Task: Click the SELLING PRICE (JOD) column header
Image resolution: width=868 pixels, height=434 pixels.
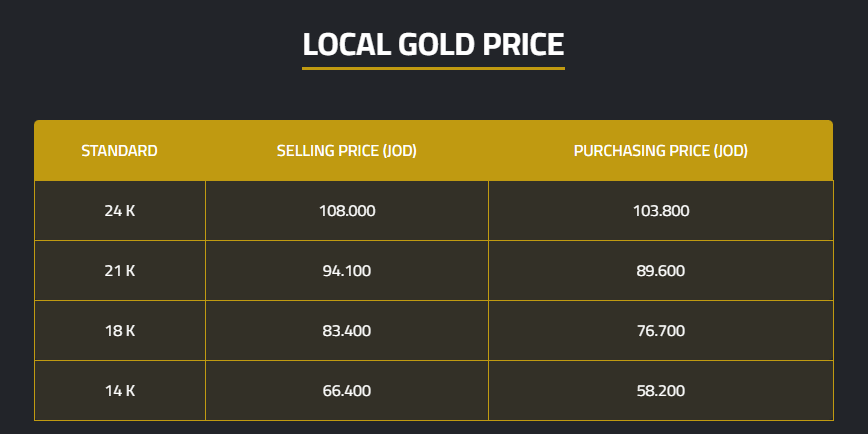Action: point(346,151)
